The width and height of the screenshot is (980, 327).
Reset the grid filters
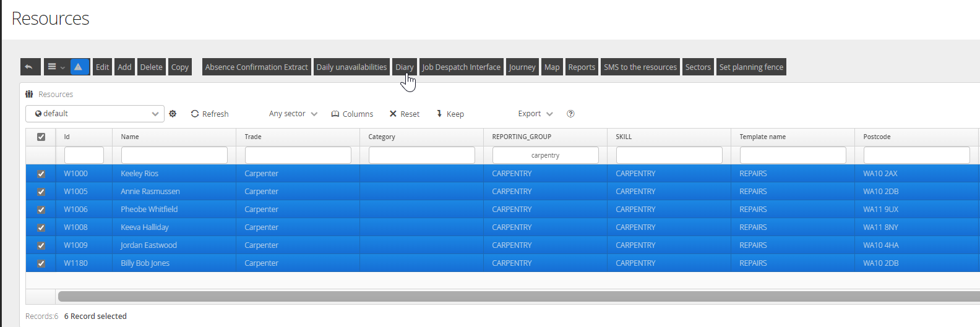click(404, 114)
